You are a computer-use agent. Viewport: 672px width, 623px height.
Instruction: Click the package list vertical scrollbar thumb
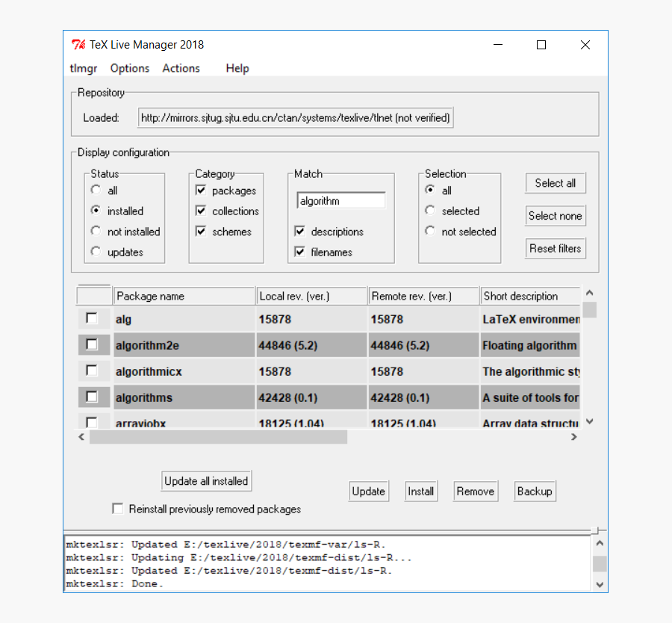[590, 309]
